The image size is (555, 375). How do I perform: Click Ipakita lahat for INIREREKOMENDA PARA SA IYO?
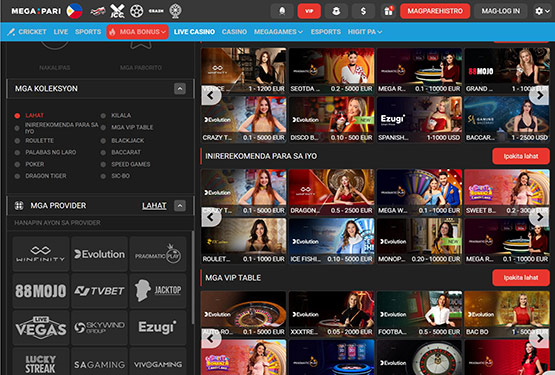521,156
